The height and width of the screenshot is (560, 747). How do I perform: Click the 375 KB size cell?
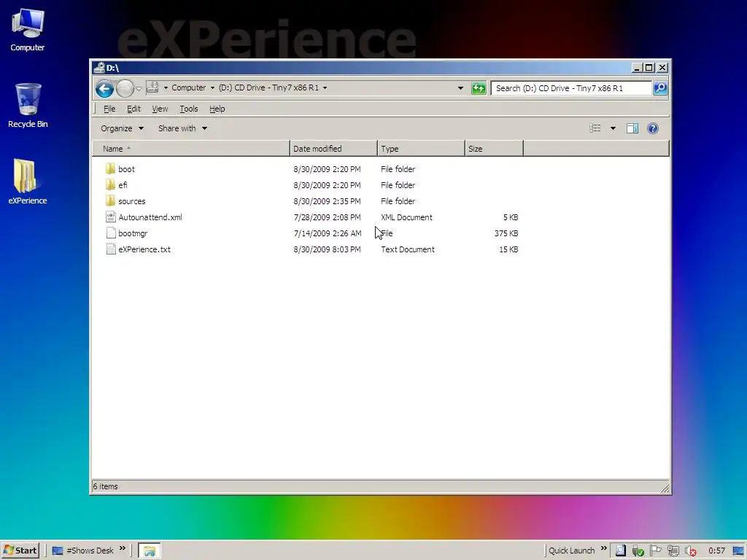click(x=506, y=233)
